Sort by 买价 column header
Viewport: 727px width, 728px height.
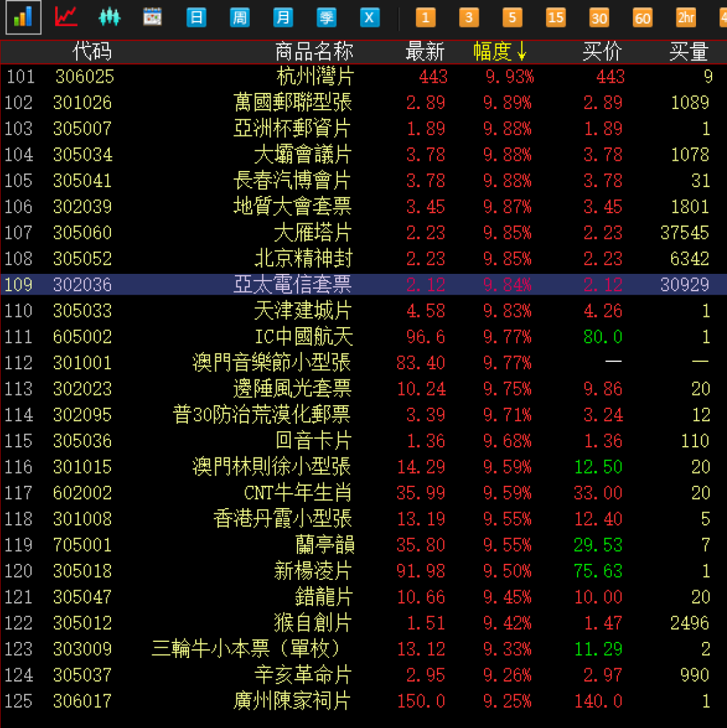pos(602,51)
